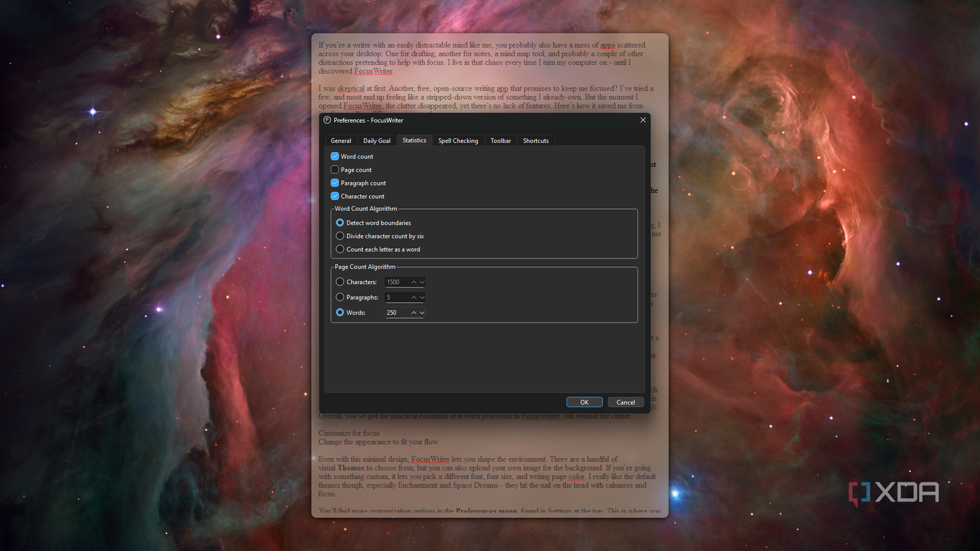The width and height of the screenshot is (980, 551).
Task: Increase the Characters value with up arrow
Action: point(414,282)
